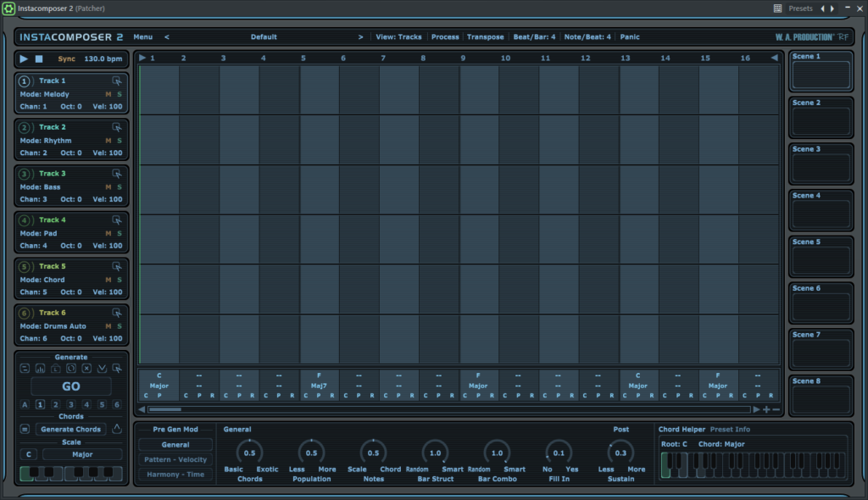Open Track 6 Mode: Drums Auto dropdown
Viewport: 868px width, 500px height.
pyautogui.click(x=53, y=326)
